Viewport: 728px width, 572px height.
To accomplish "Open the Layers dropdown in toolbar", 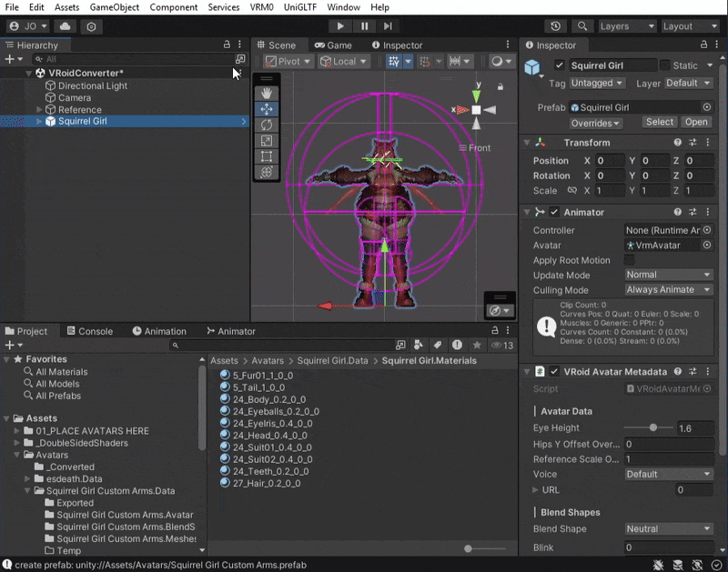I will pos(627,26).
